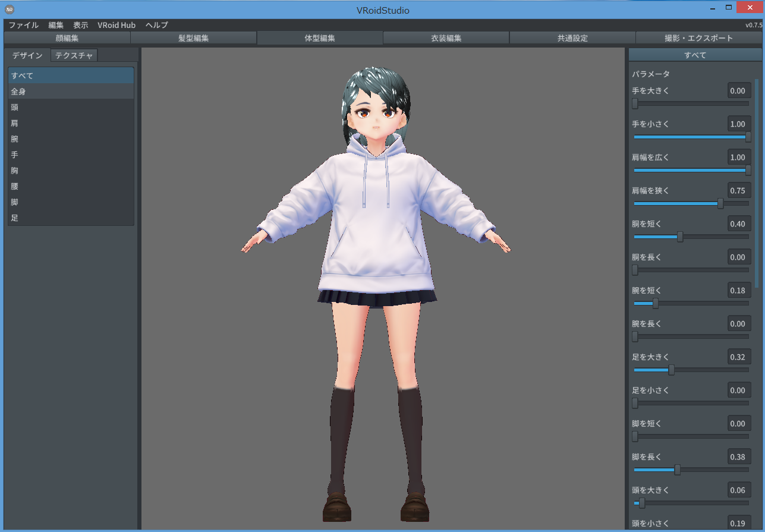Select すべて in the category list
Screen dimensions: 765x532
point(71,75)
